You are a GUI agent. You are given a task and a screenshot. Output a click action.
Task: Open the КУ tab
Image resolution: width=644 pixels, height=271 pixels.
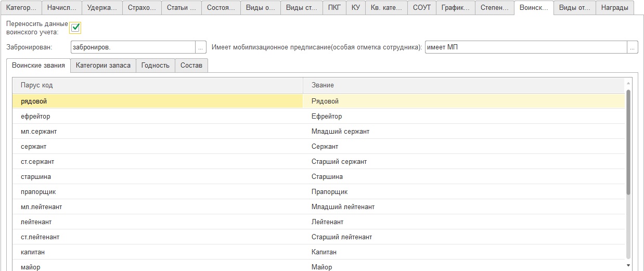point(356,8)
